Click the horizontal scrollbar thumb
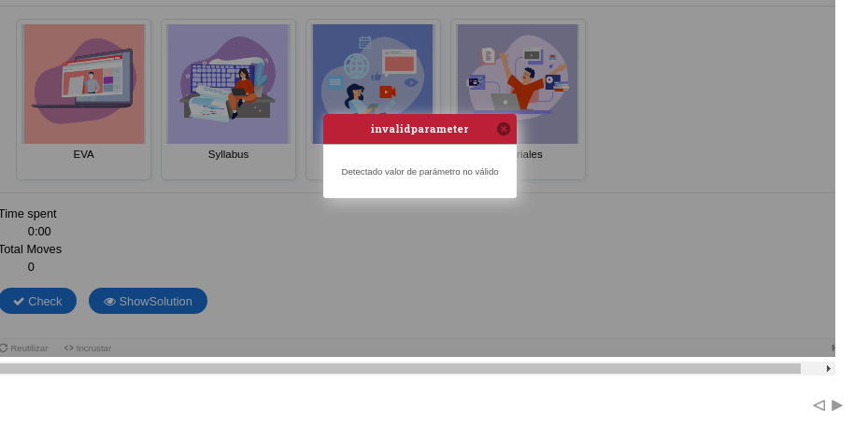This screenshot has width=868, height=426. point(400,368)
